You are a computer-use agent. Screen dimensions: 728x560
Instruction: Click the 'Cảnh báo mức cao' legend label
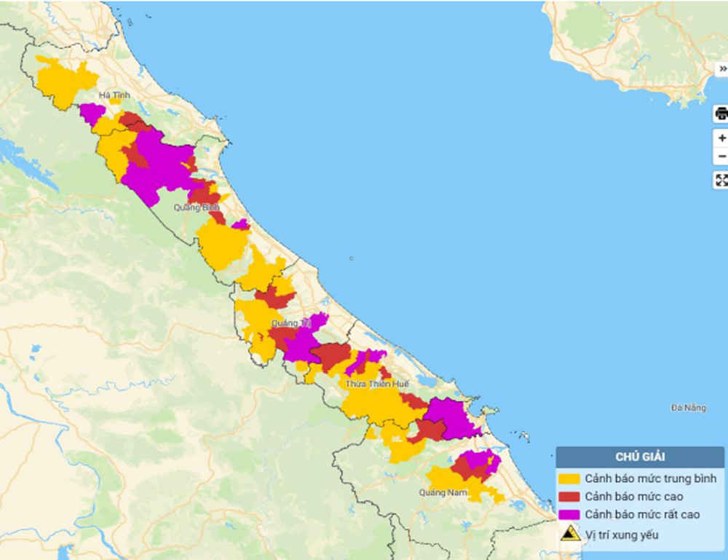[633, 497]
